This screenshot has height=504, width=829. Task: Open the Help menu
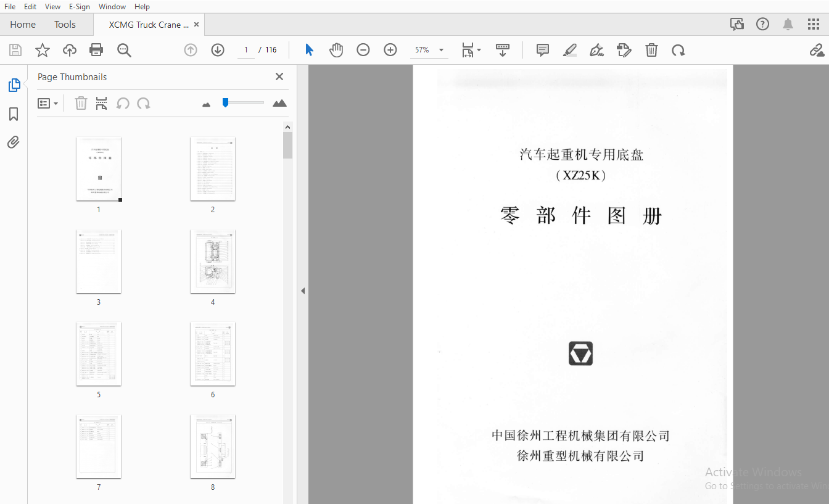(x=142, y=6)
